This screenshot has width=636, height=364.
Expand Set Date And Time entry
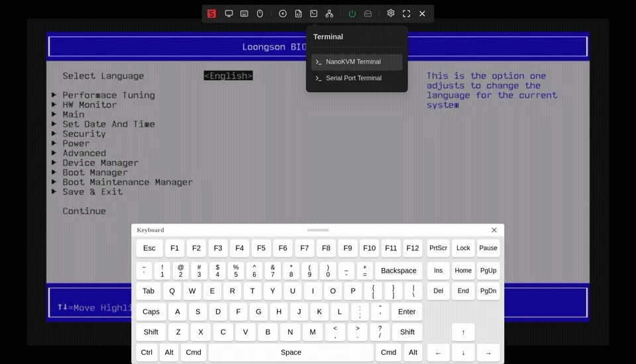[x=109, y=124]
